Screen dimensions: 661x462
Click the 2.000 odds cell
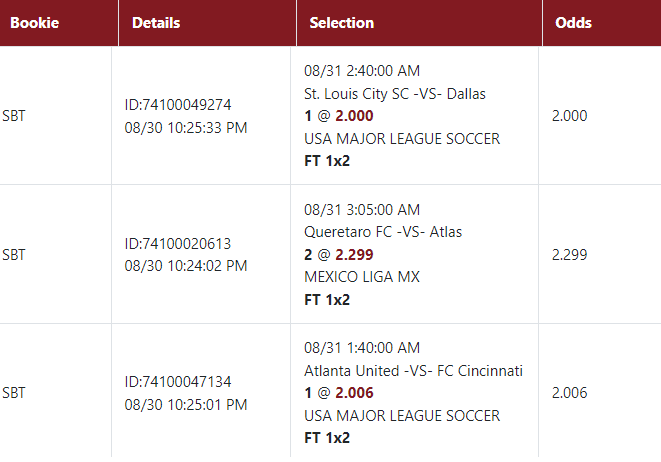point(569,115)
